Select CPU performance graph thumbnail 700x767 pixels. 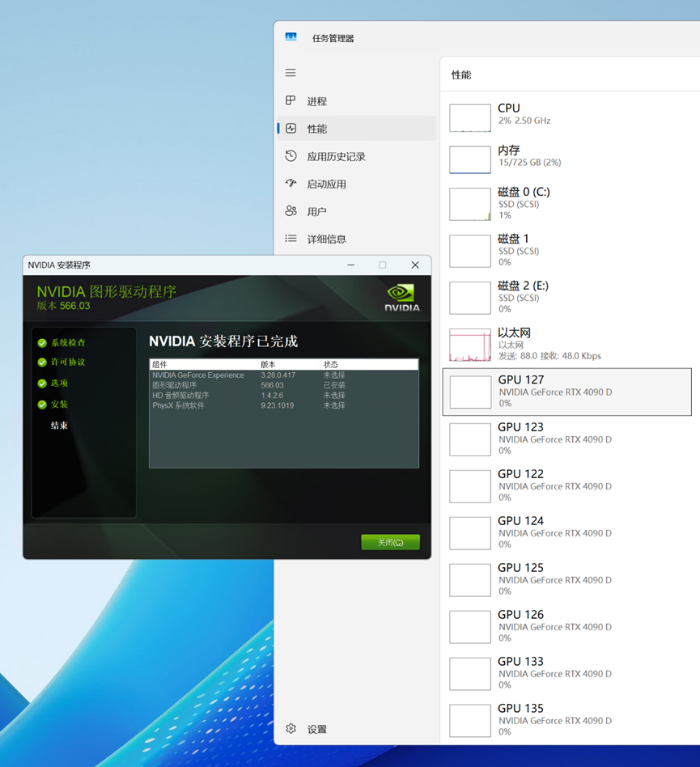[x=470, y=118]
